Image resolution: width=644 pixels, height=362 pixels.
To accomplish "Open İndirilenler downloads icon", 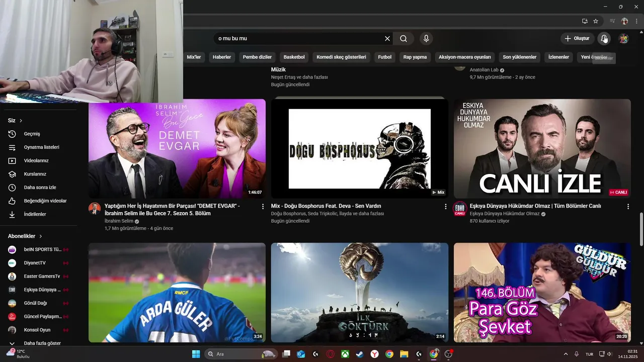I will click(12, 214).
